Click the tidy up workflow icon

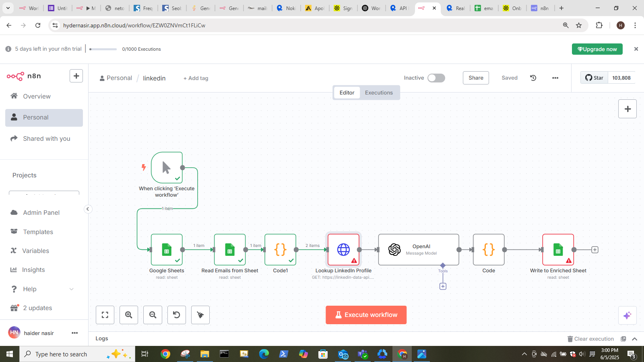click(x=200, y=315)
